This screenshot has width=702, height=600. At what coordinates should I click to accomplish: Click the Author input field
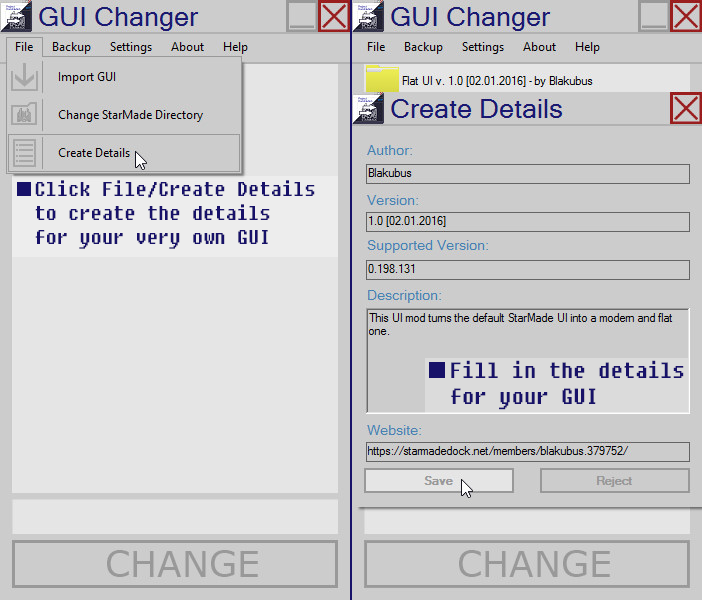[528, 174]
